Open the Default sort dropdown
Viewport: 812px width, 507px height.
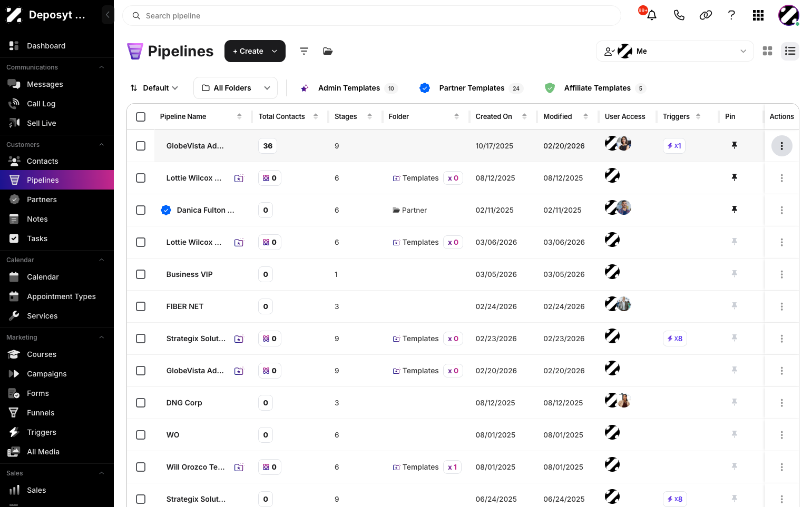154,88
